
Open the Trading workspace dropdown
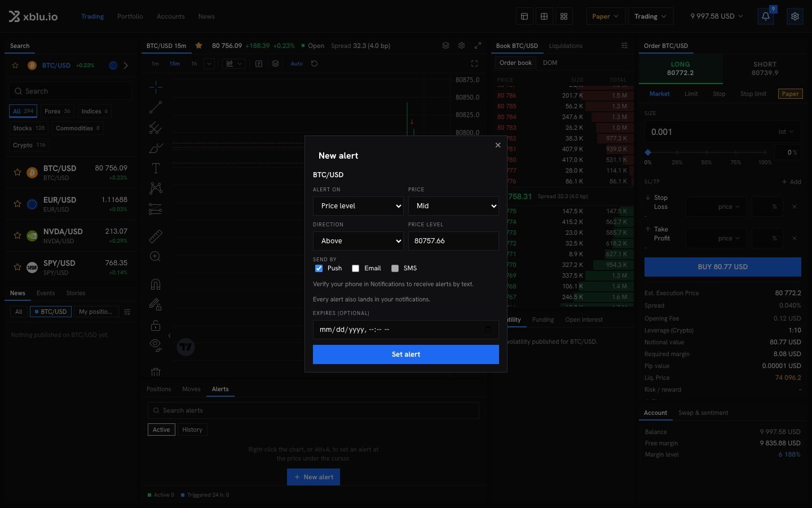[650, 16]
